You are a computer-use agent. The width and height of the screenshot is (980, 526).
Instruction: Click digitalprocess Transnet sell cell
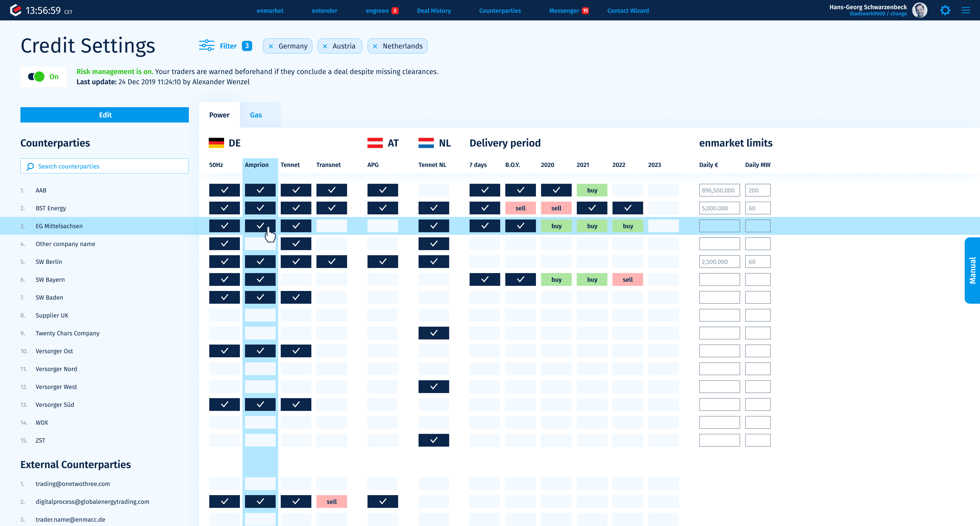click(332, 502)
